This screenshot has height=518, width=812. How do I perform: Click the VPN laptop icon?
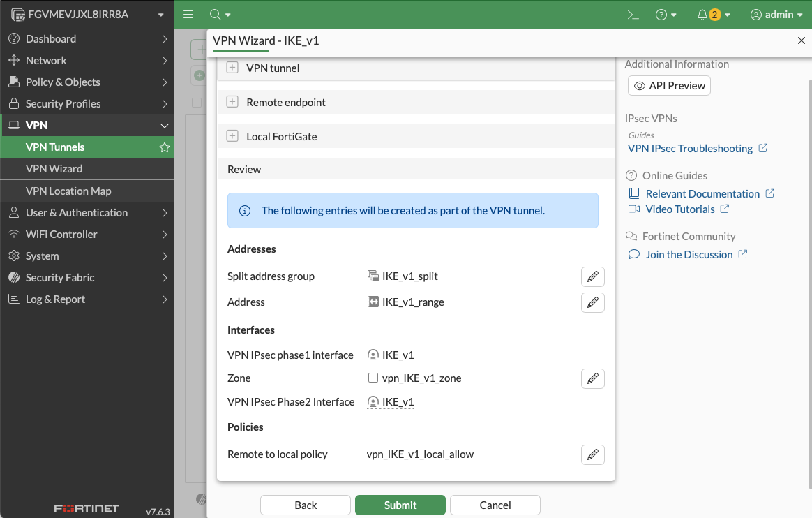point(14,126)
